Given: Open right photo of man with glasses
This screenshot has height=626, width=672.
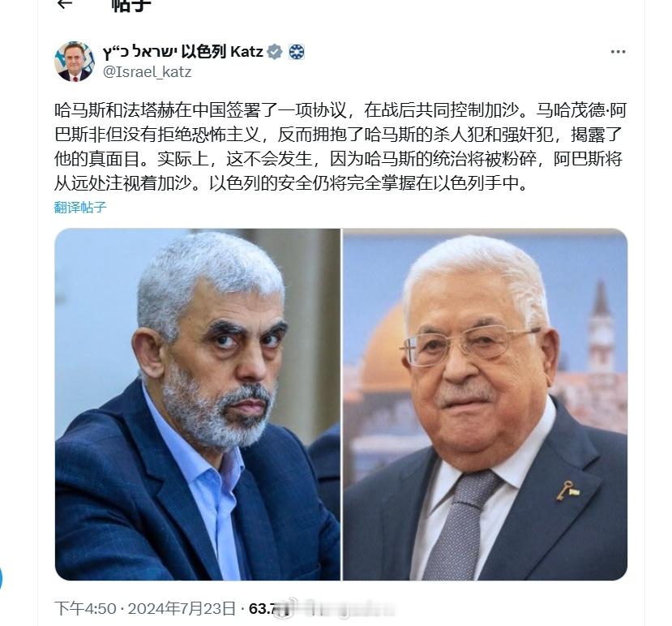Looking at the screenshot, I should [x=485, y=405].
